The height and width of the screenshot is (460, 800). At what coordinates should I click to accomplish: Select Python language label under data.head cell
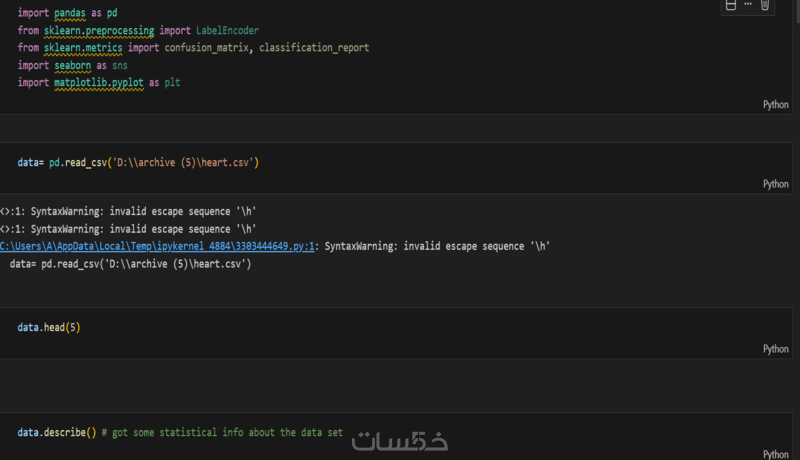pos(775,349)
